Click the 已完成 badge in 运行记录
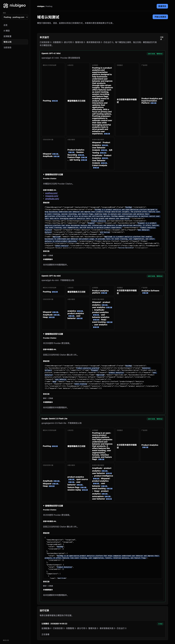 point(160,624)
